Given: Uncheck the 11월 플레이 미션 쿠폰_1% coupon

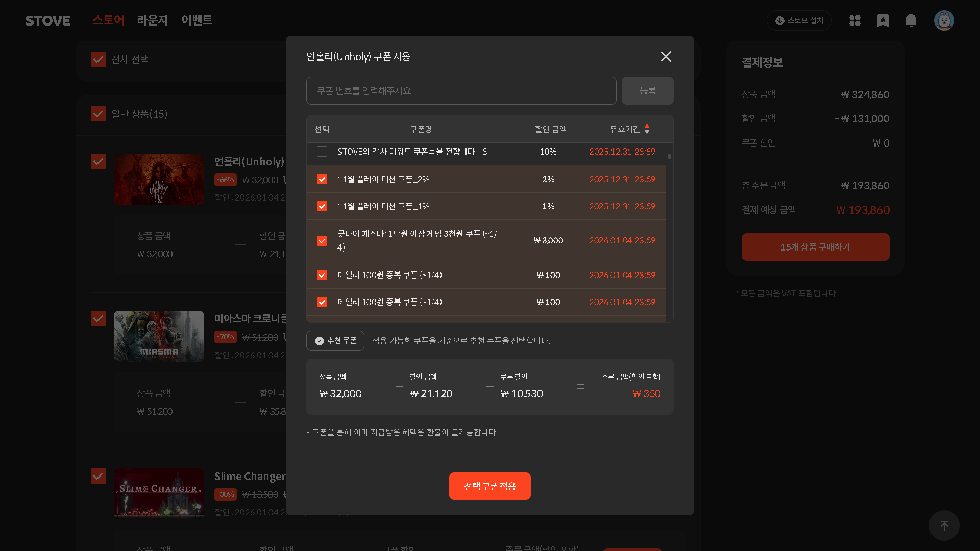Looking at the screenshot, I should pyautogui.click(x=322, y=206).
